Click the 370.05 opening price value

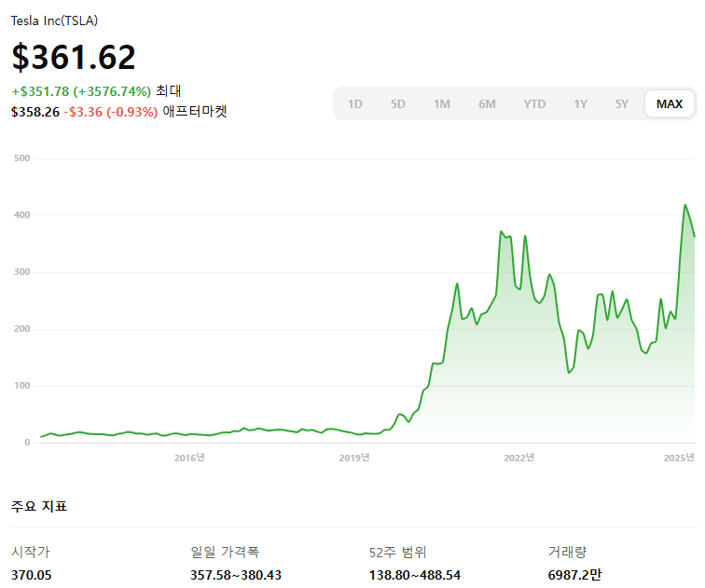click(31, 575)
